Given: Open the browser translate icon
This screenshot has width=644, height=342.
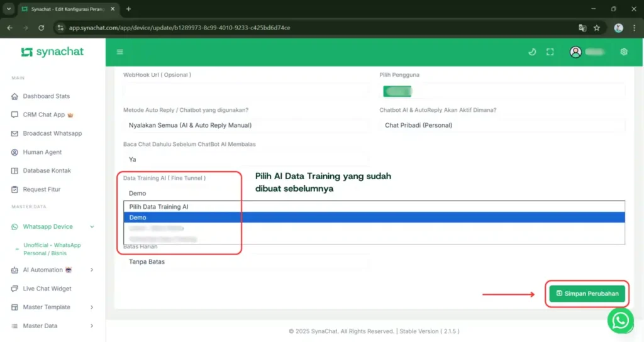Looking at the screenshot, I should pos(582,28).
